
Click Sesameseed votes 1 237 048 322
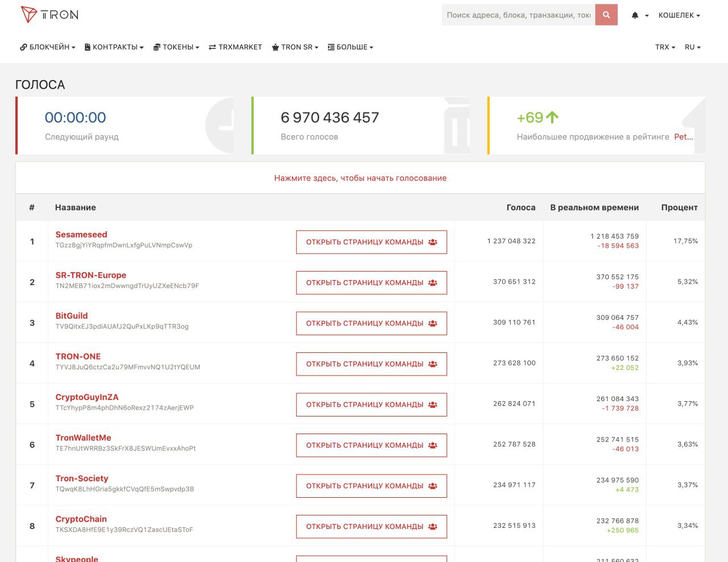pos(511,241)
